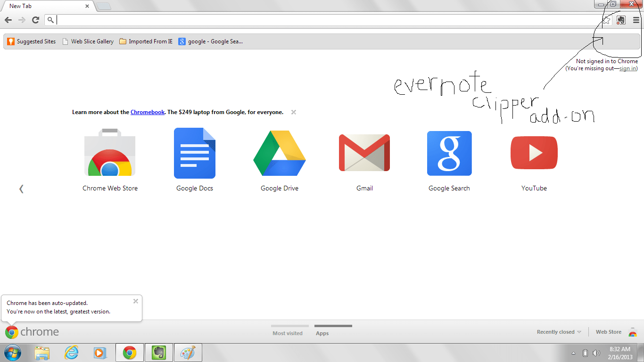
Task: Open Paint from the taskbar
Action: click(188, 353)
